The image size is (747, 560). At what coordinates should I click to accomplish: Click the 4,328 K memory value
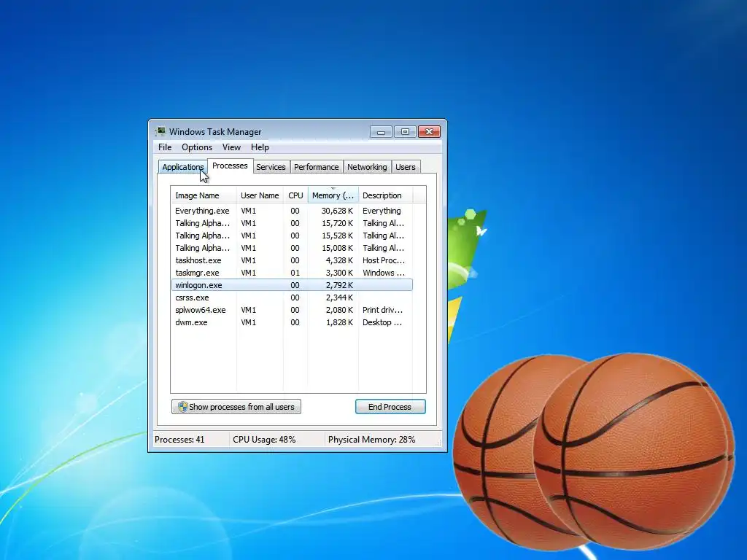pyautogui.click(x=340, y=260)
